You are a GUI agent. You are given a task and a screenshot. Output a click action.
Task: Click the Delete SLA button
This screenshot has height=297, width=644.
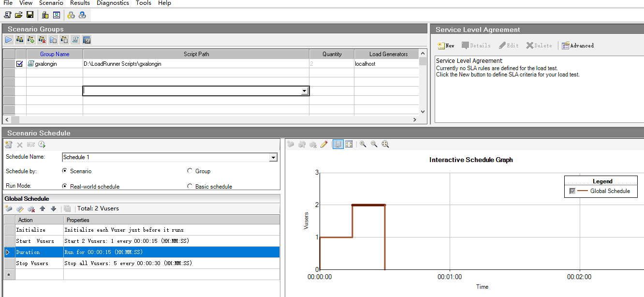539,45
